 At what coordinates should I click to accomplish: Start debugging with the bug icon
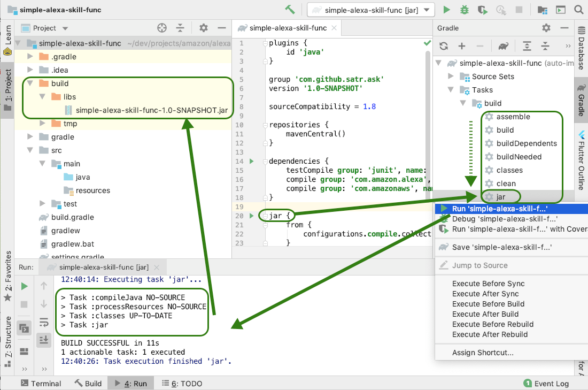click(464, 9)
